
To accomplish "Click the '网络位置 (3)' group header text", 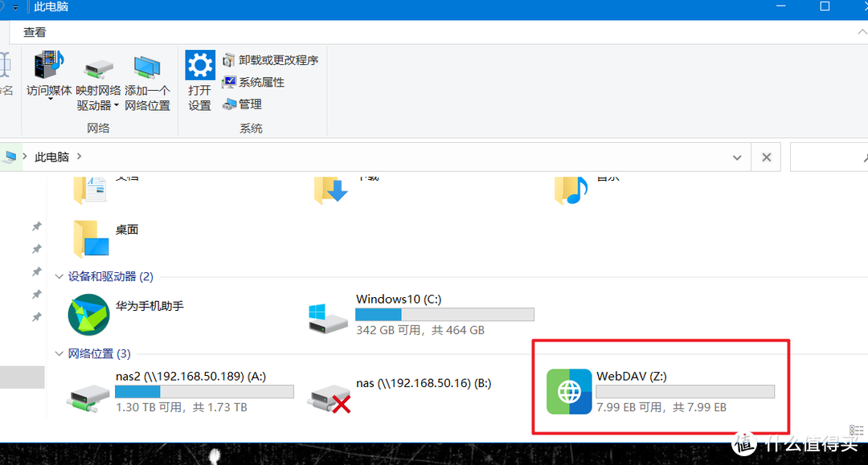I will pos(99,354).
